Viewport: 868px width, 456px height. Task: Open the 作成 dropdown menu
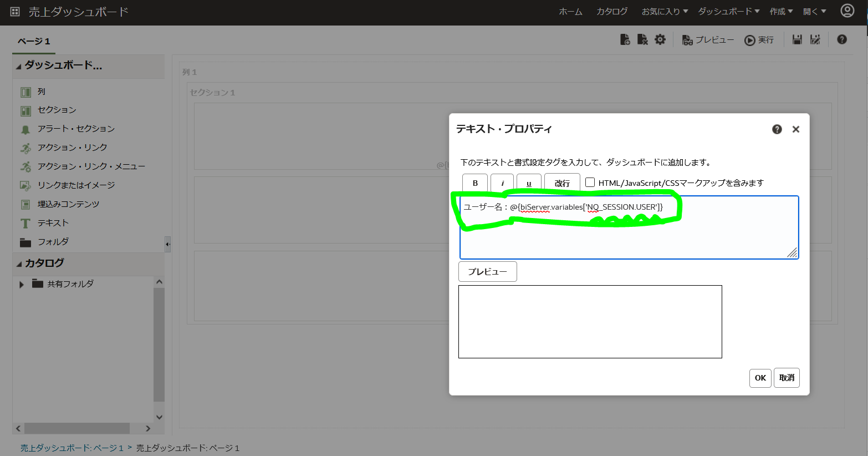(x=781, y=12)
